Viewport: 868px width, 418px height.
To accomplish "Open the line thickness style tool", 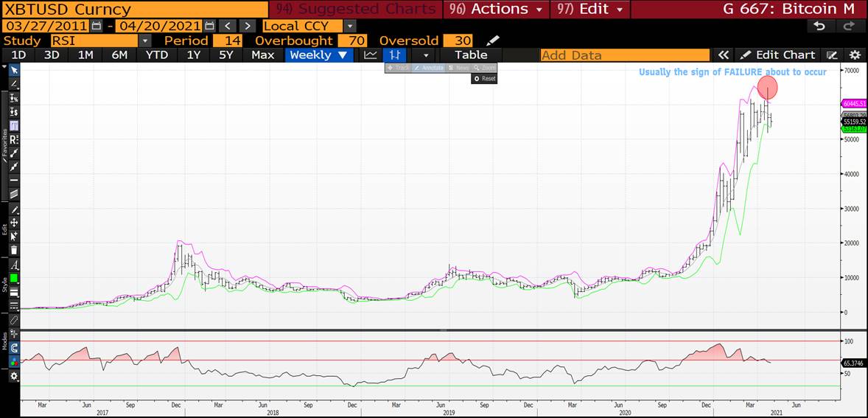I will [15, 292].
